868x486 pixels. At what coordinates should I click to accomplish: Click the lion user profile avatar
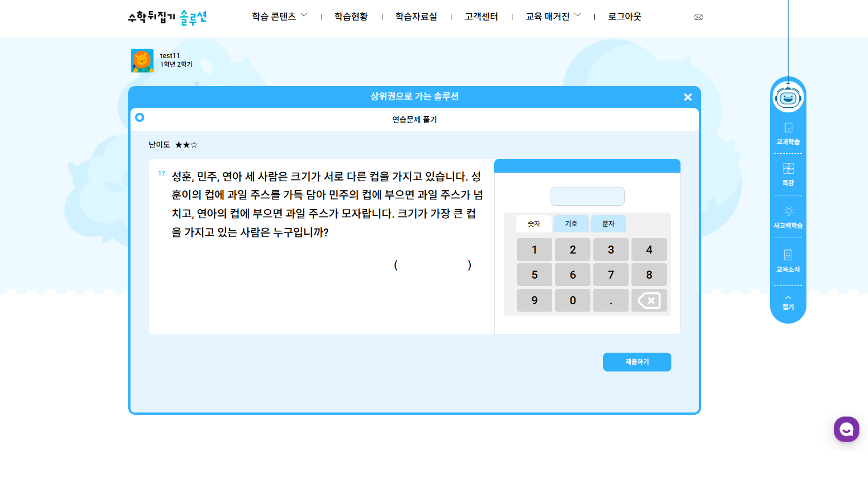[142, 60]
